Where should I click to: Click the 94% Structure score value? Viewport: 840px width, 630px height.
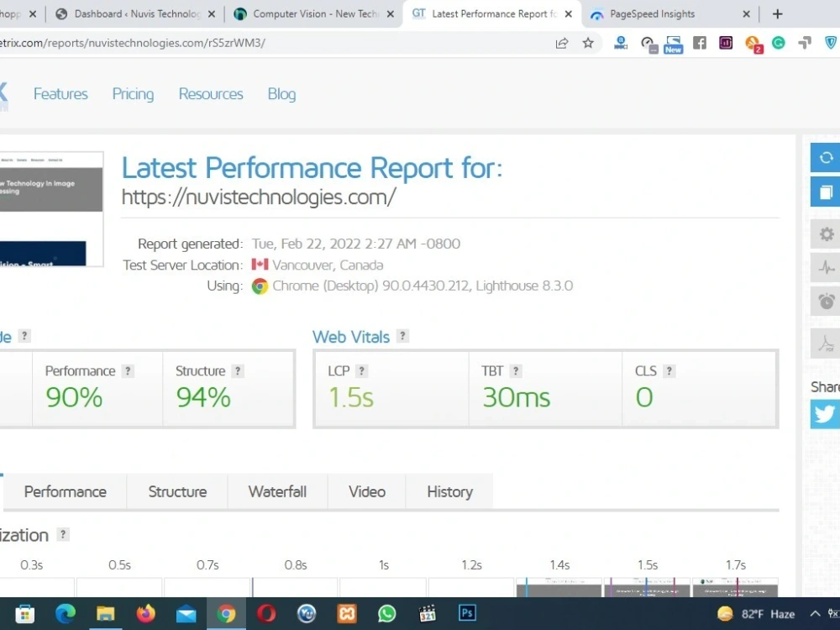pyautogui.click(x=203, y=397)
